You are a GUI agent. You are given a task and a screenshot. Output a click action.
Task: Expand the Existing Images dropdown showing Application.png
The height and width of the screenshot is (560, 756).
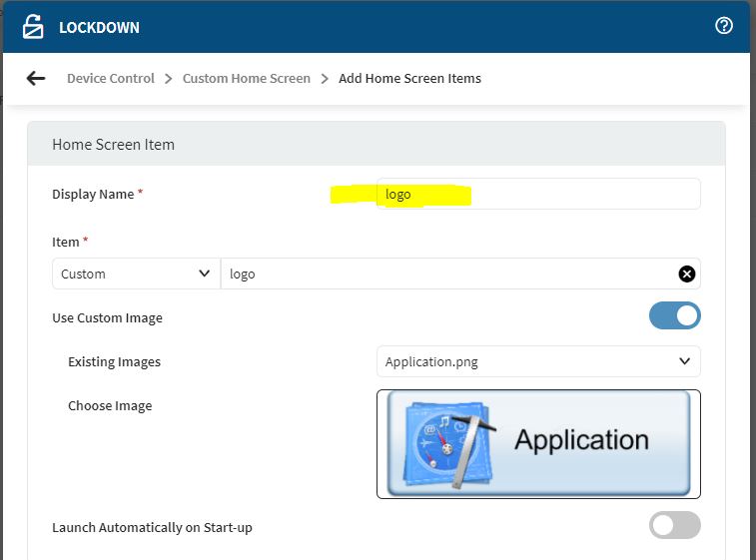(538, 361)
